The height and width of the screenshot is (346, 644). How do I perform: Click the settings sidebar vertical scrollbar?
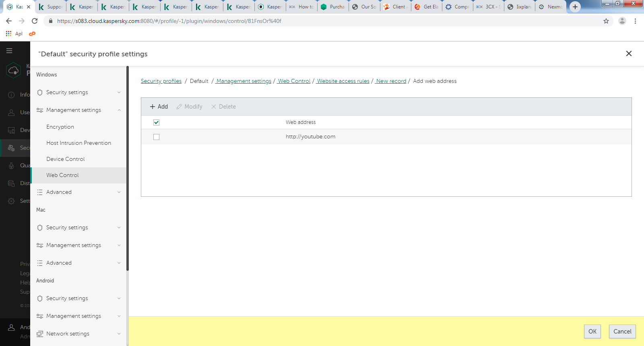coord(128,168)
